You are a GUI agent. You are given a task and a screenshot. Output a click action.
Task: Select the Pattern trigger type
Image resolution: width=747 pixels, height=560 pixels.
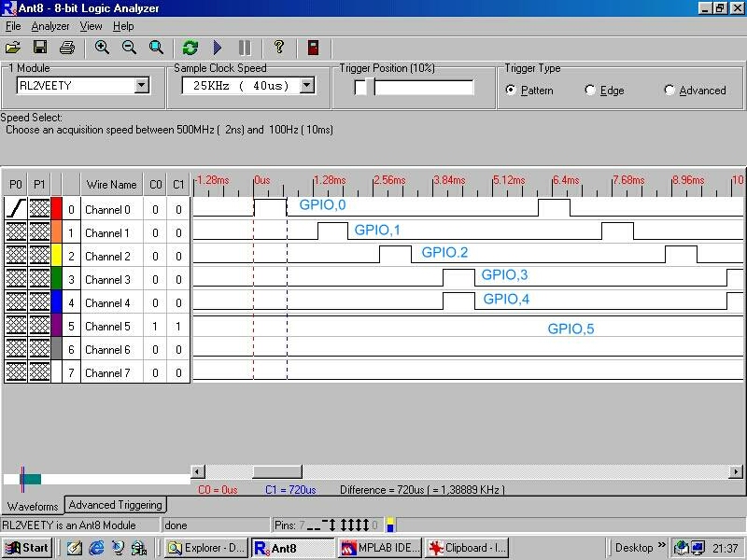click(510, 91)
